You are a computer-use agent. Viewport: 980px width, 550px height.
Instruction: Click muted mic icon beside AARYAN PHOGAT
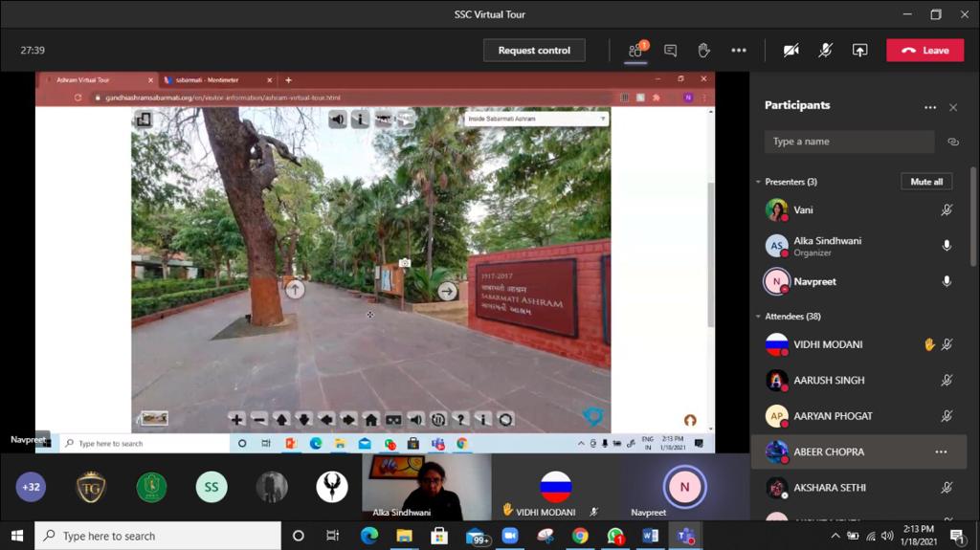point(947,416)
